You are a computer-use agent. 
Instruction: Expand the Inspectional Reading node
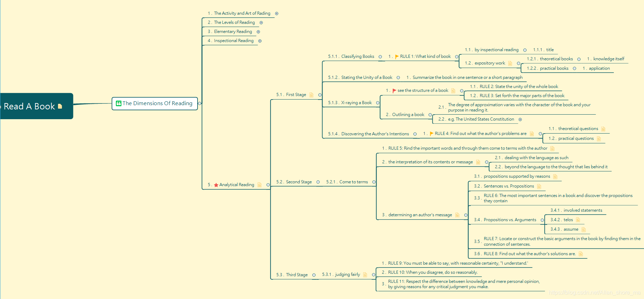(x=260, y=41)
